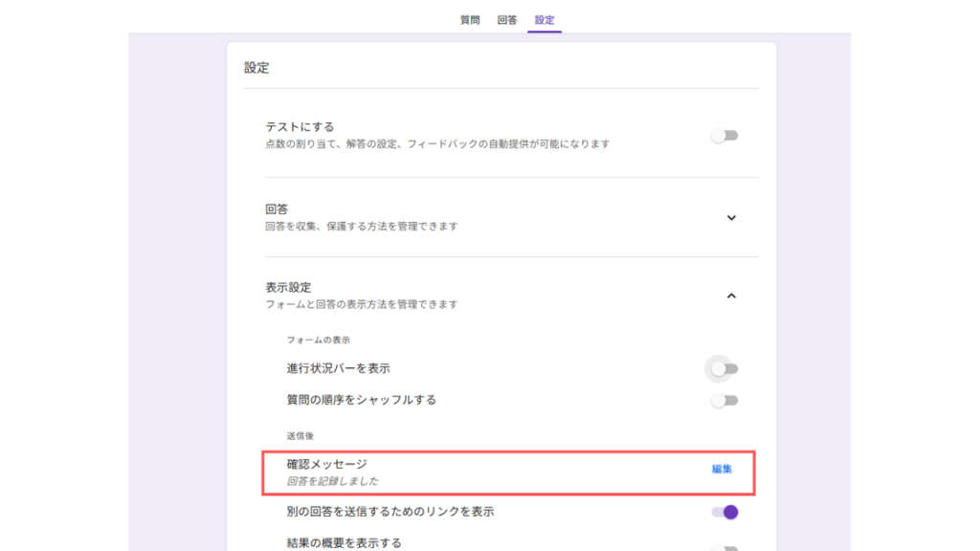Image resolution: width=980 pixels, height=551 pixels.
Task: Click フォームと回答の表示方法を管理できます description text
Action: [361, 304]
